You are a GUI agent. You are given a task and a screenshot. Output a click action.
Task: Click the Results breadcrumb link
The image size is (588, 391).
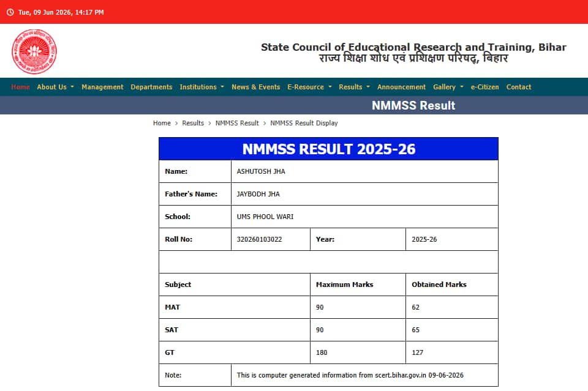pos(193,123)
